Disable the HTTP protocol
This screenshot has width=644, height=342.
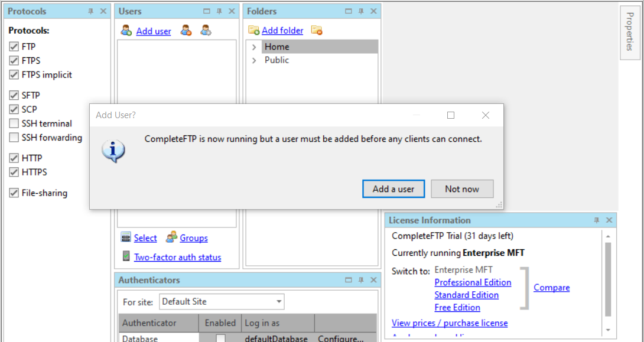(x=14, y=158)
